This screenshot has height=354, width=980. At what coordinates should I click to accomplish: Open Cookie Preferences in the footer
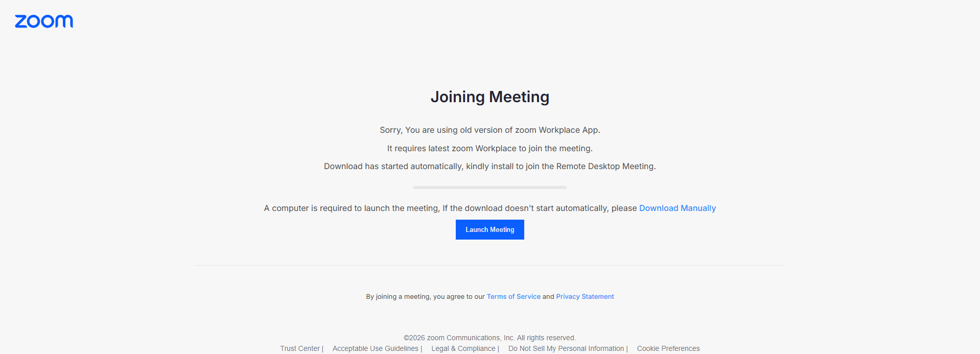click(x=668, y=348)
